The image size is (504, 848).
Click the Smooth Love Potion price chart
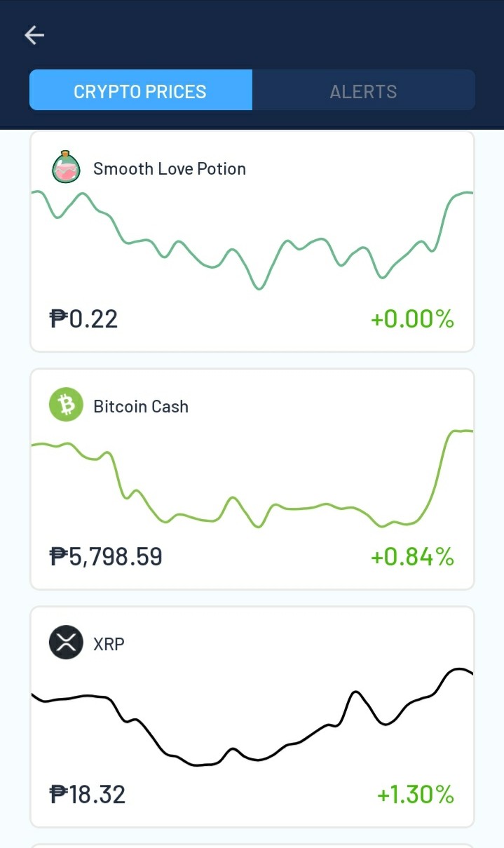point(252,238)
